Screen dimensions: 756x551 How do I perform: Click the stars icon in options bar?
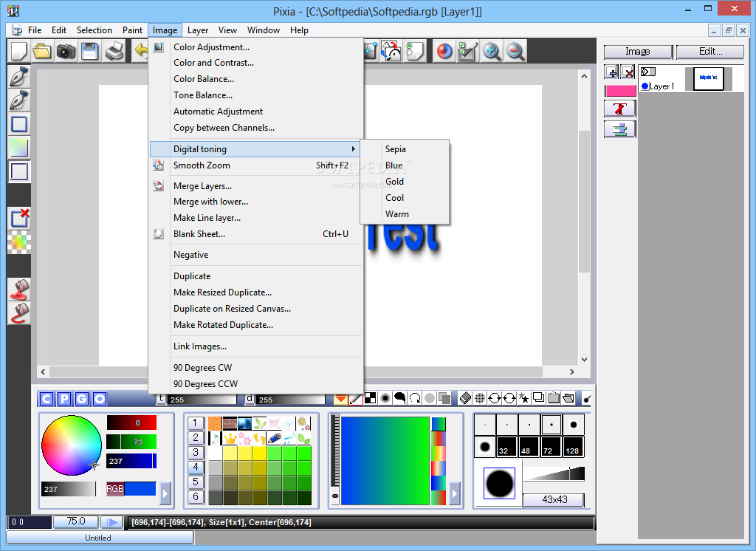coord(523,398)
